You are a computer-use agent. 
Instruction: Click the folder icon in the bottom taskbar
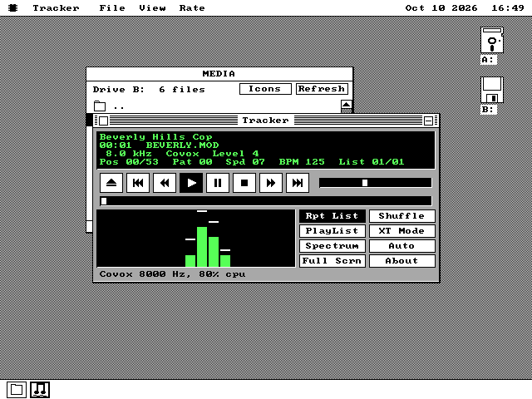[x=17, y=390]
